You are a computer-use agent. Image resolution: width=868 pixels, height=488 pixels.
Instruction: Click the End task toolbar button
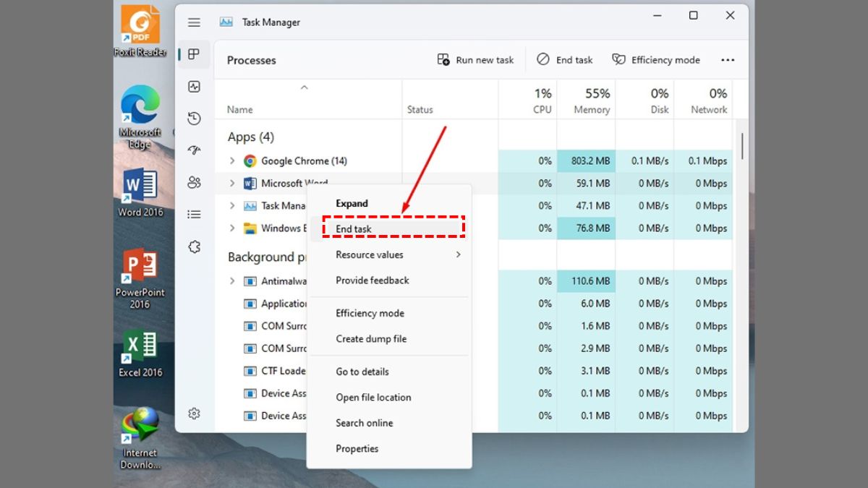[x=565, y=60]
